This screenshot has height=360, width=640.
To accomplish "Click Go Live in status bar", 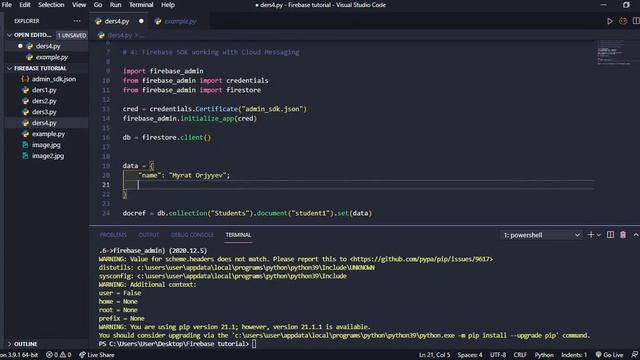I will tap(609, 355).
